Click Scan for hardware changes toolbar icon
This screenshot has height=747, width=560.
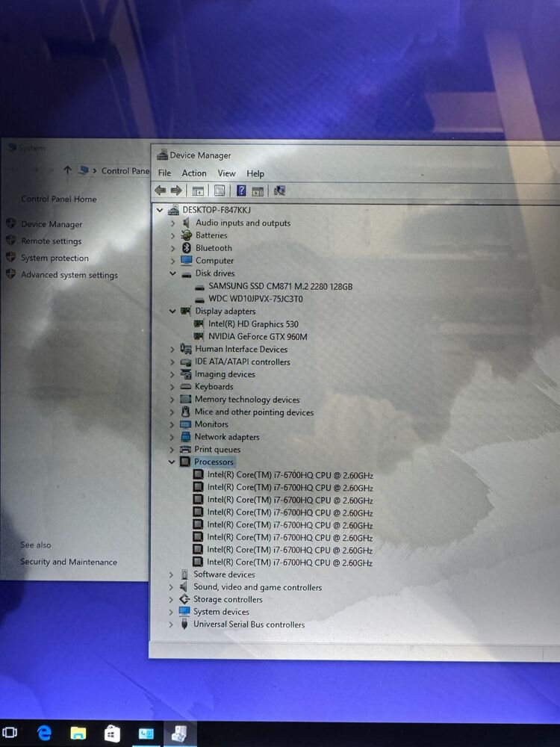279,190
